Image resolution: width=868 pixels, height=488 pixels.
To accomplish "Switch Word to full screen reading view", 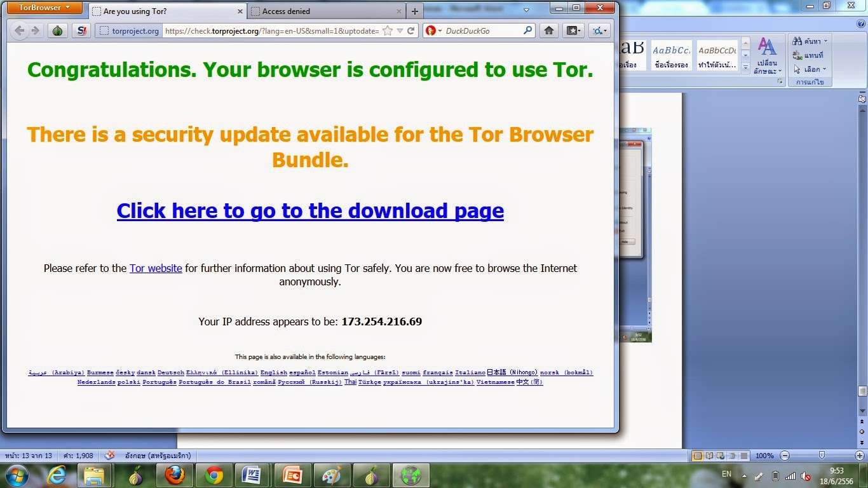I will [709, 456].
